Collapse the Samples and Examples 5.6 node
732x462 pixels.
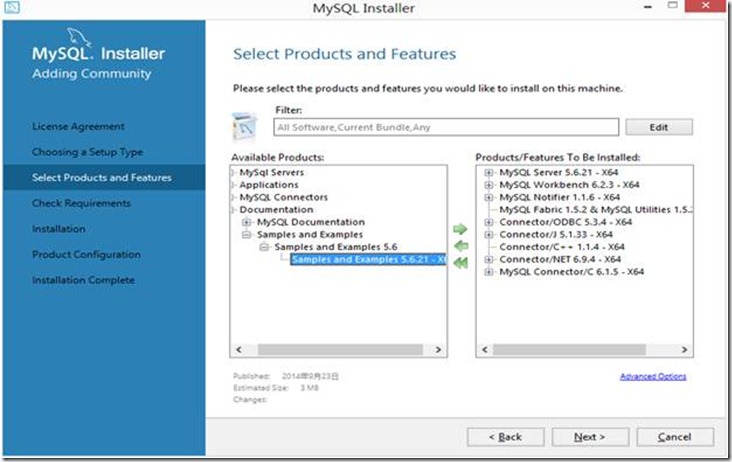click(x=264, y=247)
